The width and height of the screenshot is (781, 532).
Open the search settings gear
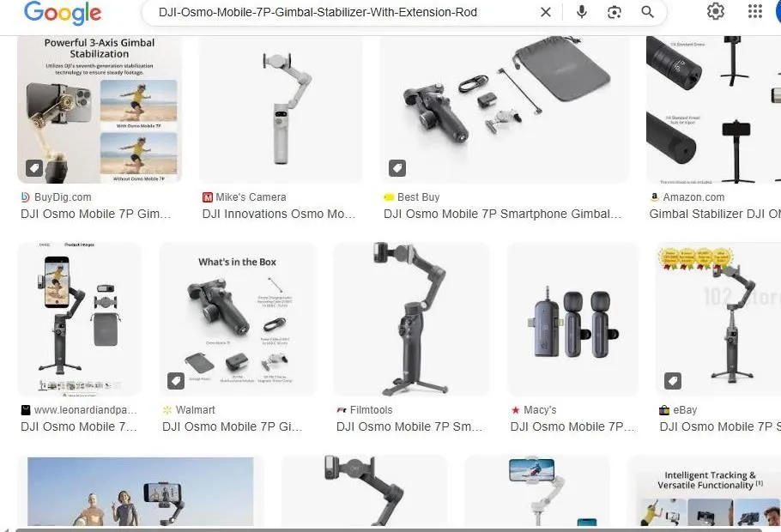[x=715, y=12]
